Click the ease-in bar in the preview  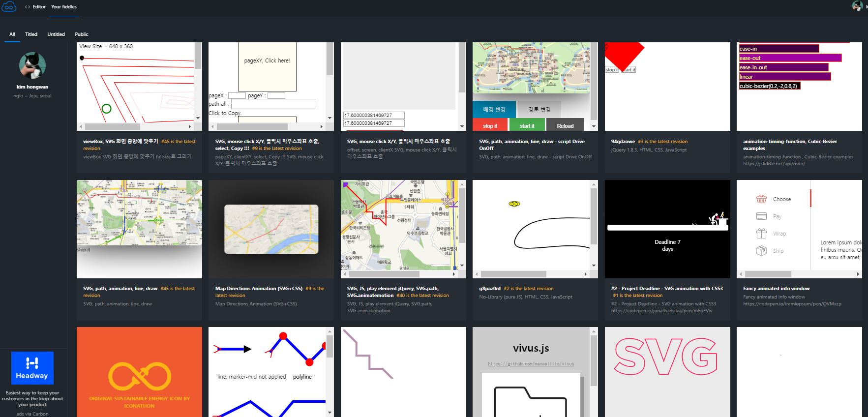(x=778, y=49)
